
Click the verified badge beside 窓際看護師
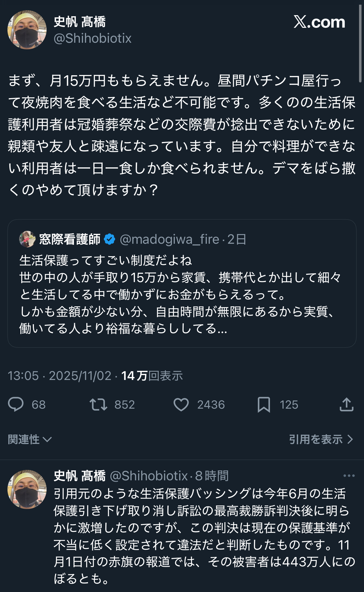[109, 239]
